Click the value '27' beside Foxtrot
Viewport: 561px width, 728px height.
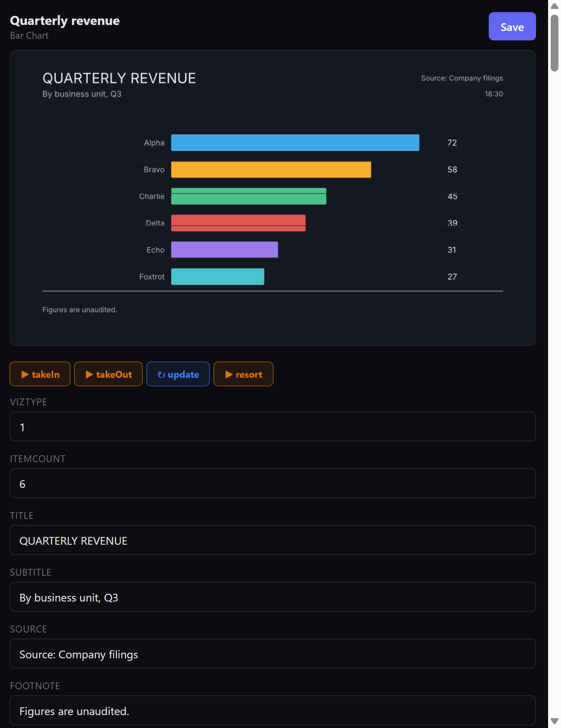(452, 277)
